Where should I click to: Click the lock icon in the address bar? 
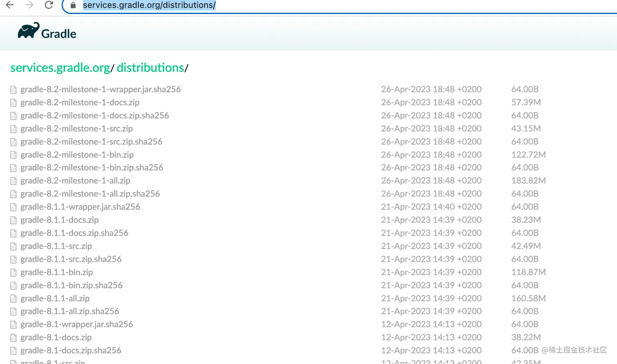point(73,5)
